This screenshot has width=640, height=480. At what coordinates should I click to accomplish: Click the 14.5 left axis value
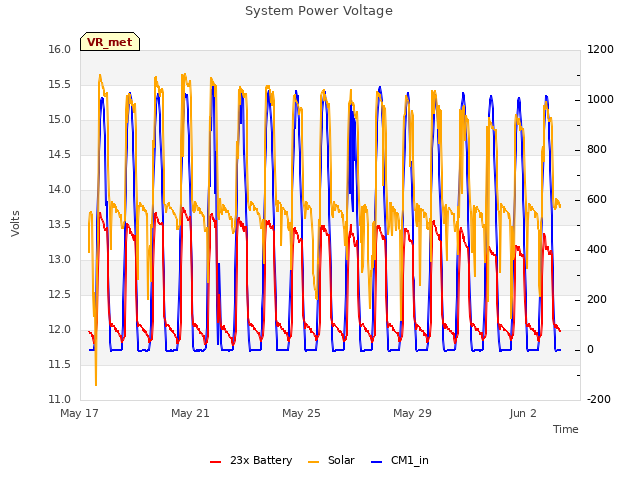point(60,154)
